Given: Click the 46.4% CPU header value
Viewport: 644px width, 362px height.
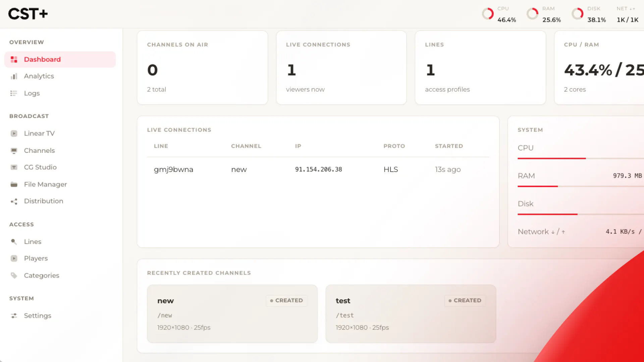Looking at the screenshot, I should 506,20.
